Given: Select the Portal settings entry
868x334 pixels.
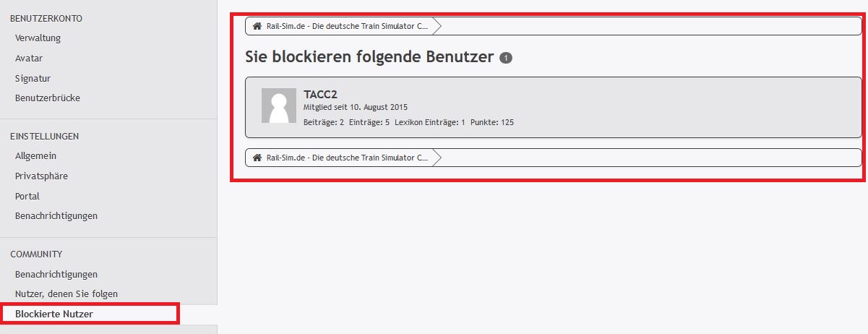Looking at the screenshot, I should (x=27, y=196).
